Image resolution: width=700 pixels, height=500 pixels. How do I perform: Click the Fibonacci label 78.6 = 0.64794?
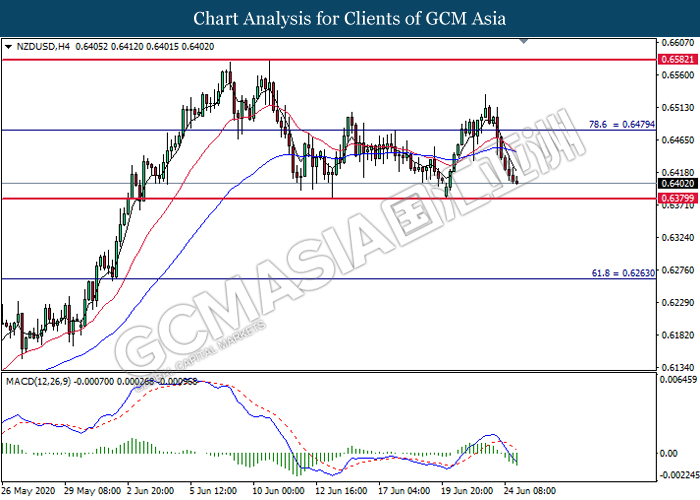coord(622,125)
